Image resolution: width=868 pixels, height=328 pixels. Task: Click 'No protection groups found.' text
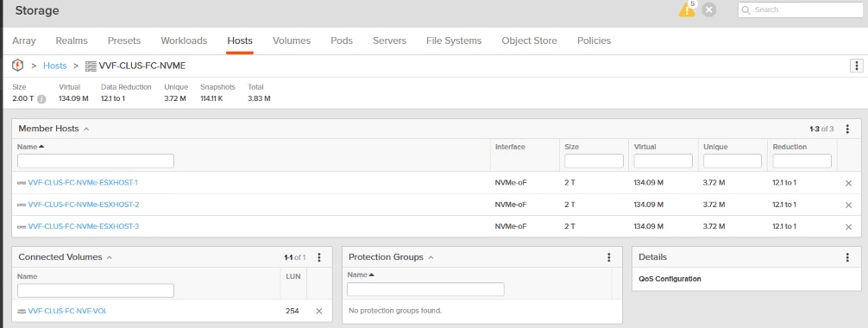coord(395,310)
